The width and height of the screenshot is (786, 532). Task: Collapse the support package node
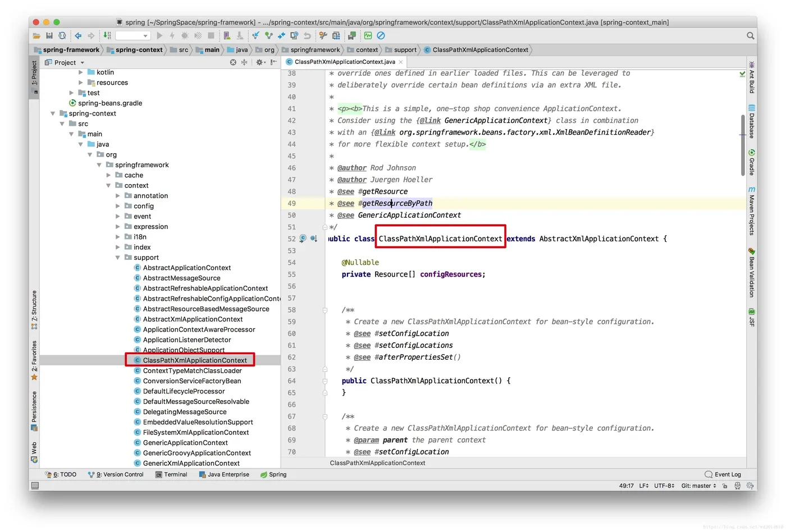(117, 258)
